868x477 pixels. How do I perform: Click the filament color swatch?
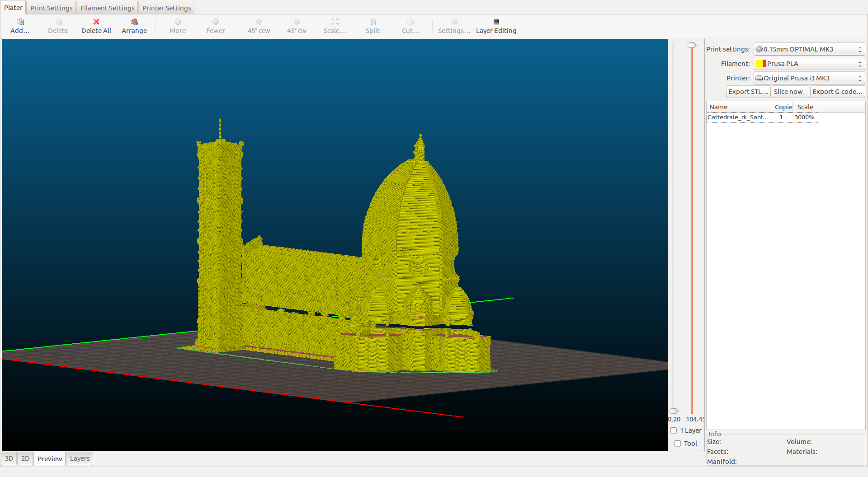761,63
